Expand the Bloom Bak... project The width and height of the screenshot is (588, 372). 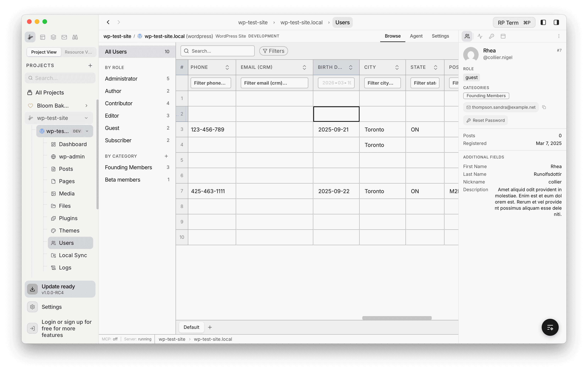click(x=86, y=106)
